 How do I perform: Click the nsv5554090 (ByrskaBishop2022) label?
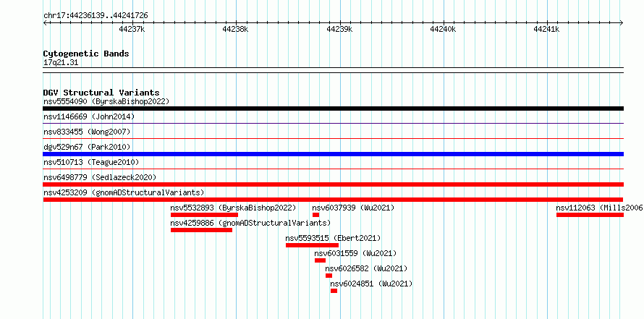106,101
